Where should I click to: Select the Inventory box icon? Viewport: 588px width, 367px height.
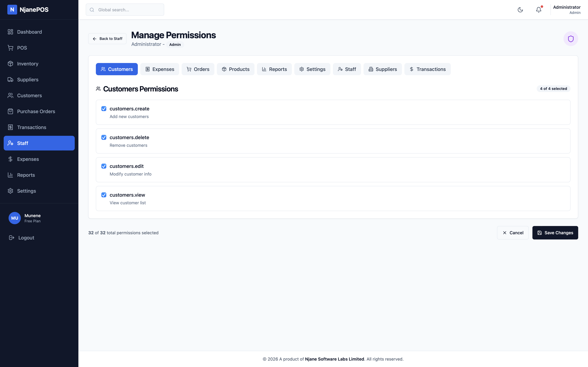(x=10, y=64)
